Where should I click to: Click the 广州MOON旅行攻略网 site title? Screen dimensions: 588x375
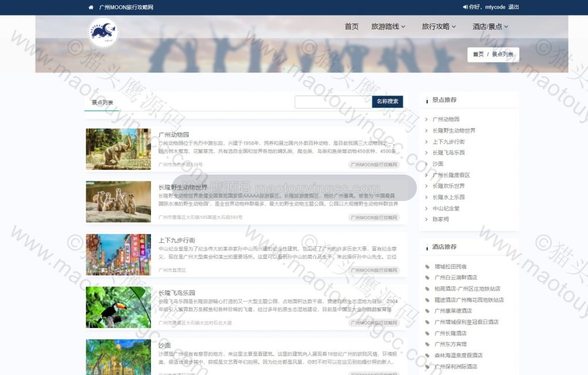(x=126, y=7)
